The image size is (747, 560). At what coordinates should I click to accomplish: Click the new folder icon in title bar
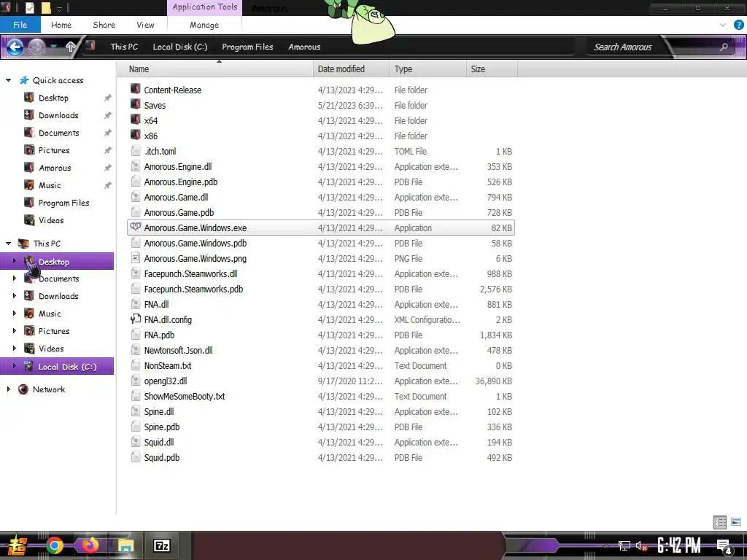pos(46,8)
